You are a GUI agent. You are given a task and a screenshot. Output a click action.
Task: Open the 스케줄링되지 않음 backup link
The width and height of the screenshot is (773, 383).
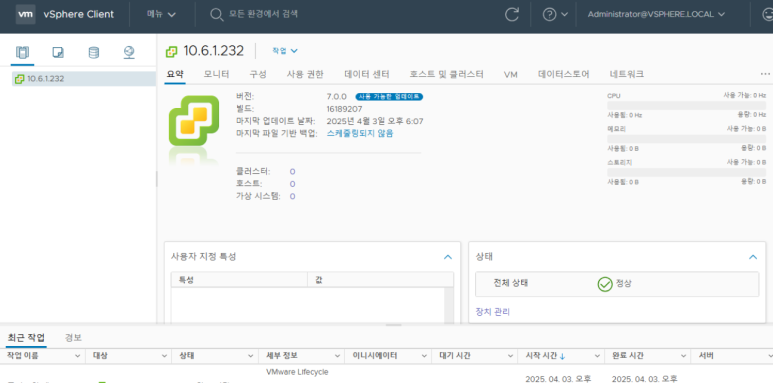click(x=360, y=133)
